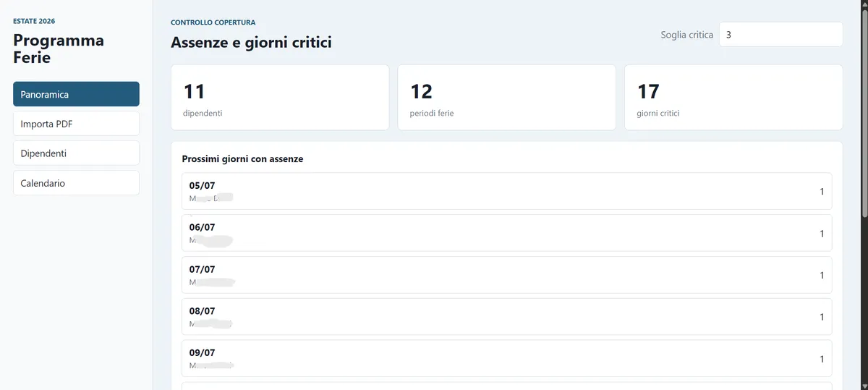
Task: Select the 11 dipendenti summary card
Action: click(x=280, y=98)
